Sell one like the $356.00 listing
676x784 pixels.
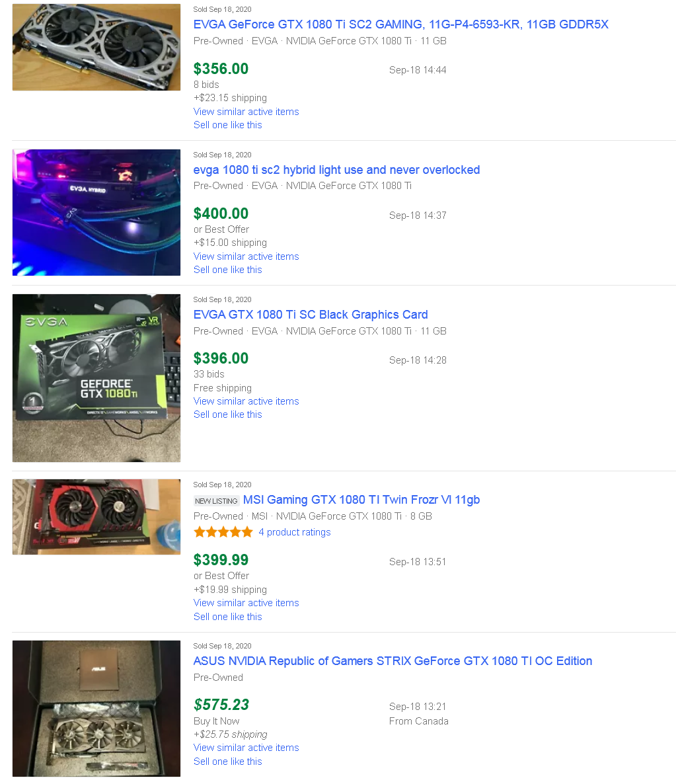pyautogui.click(x=227, y=125)
